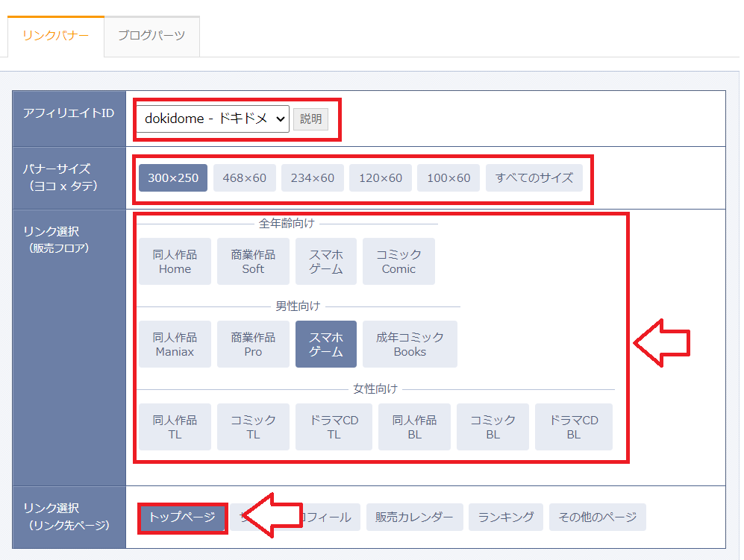The image size is (744, 560).
Task: Switch to the リンクバナー tab
Action: coord(56,36)
